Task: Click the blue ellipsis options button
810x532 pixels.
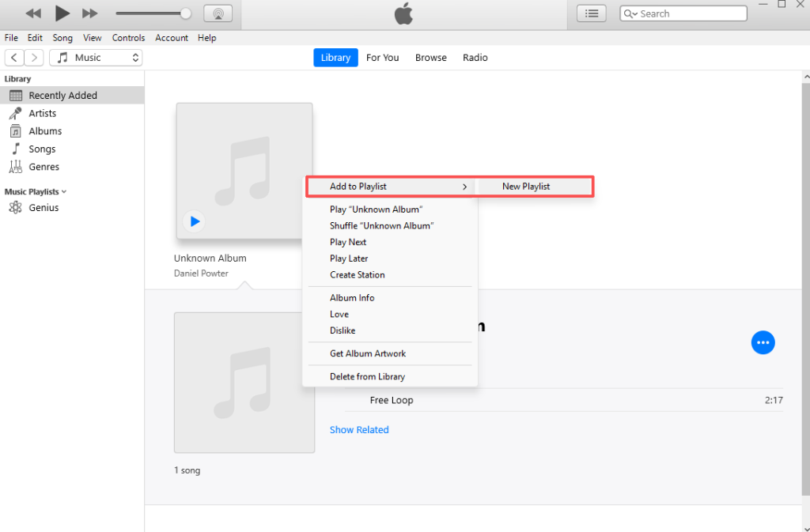Action: pos(763,342)
